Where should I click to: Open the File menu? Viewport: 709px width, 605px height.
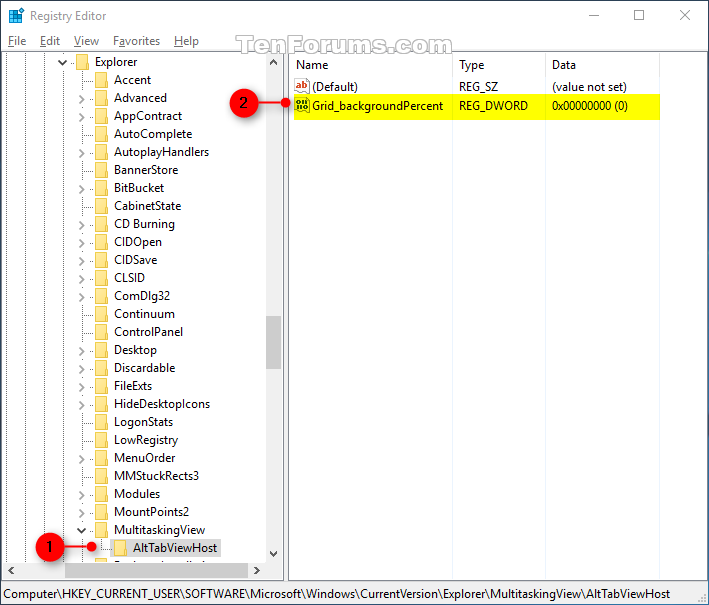click(x=17, y=41)
